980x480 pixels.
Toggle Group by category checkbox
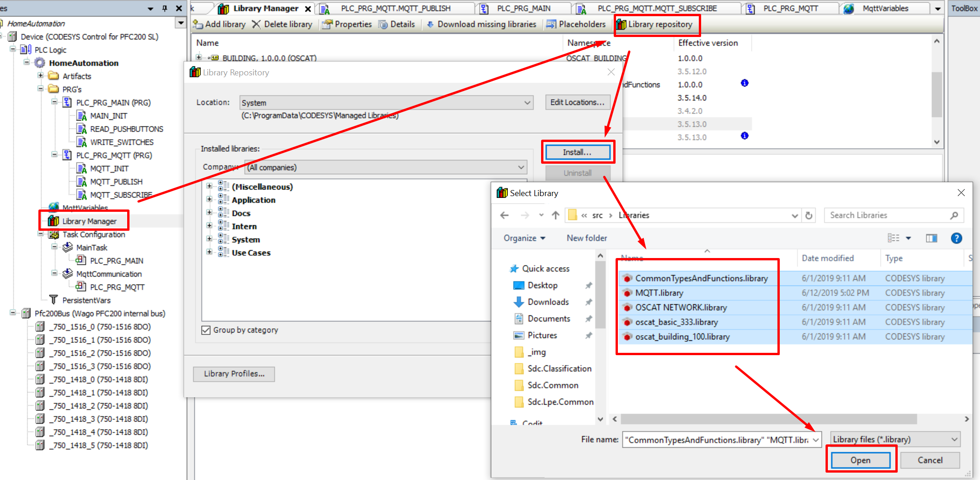(206, 330)
